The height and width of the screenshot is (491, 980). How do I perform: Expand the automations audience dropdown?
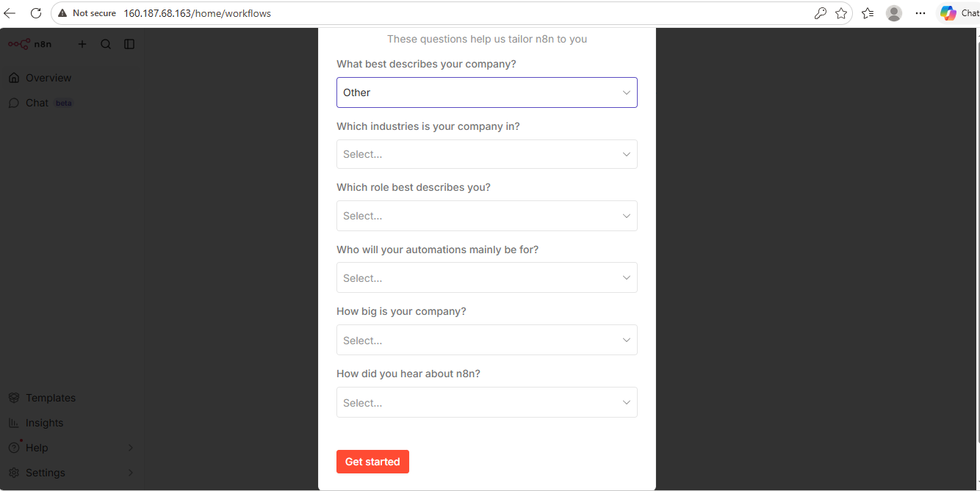click(x=486, y=278)
